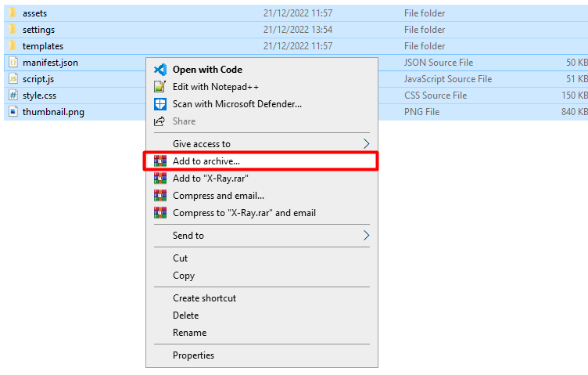Open Properties from the context menu
Image resolution: width=588 pixels, height=375 pixels.
[193, 355]
